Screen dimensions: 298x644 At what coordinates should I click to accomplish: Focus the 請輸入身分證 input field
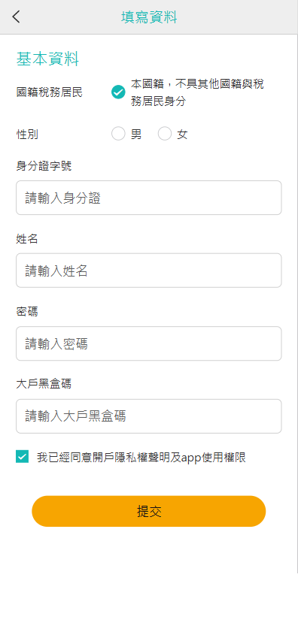point(149,198)
